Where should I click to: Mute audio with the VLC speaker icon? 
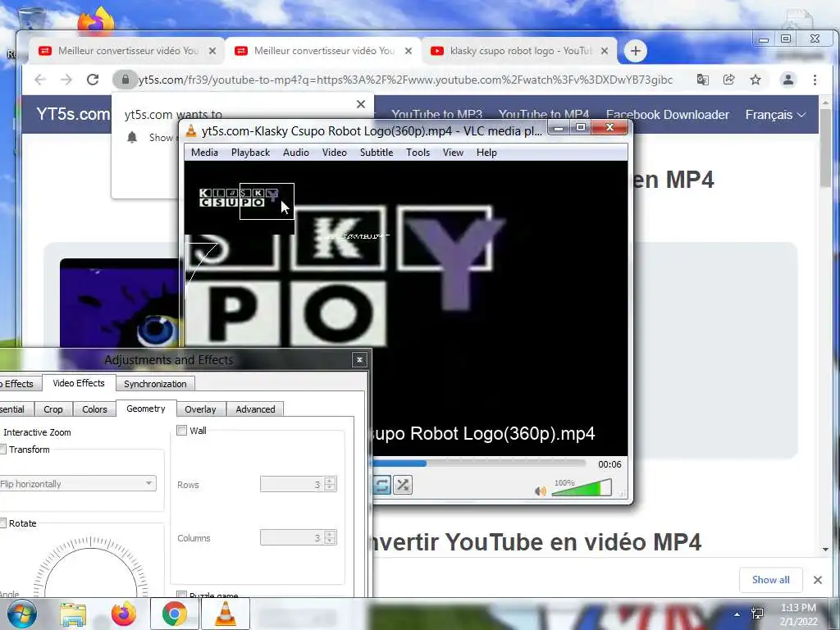(540, 491)
